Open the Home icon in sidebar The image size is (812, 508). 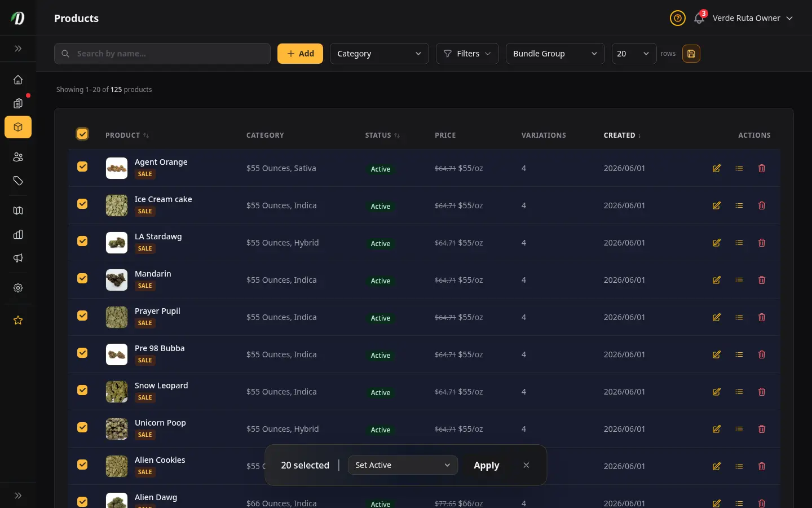18,80
